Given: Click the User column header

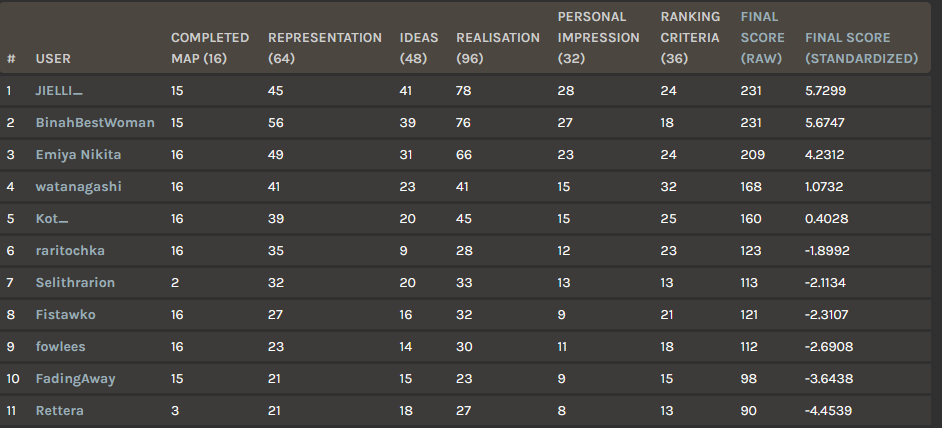Looking at the screenshot, I should tap(53, 58).
